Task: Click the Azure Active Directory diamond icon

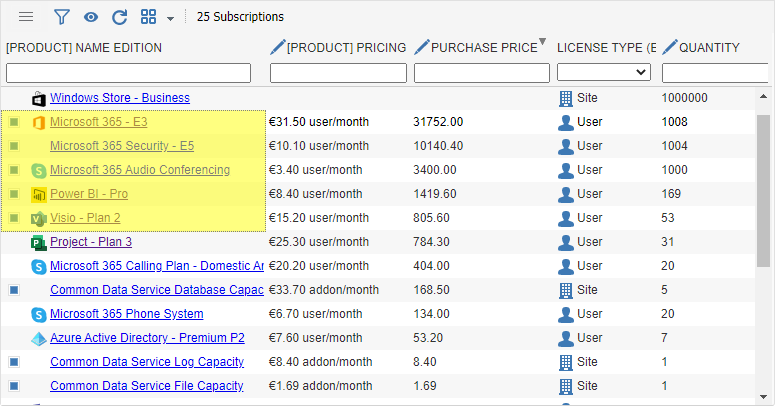Action: [39, 339]
